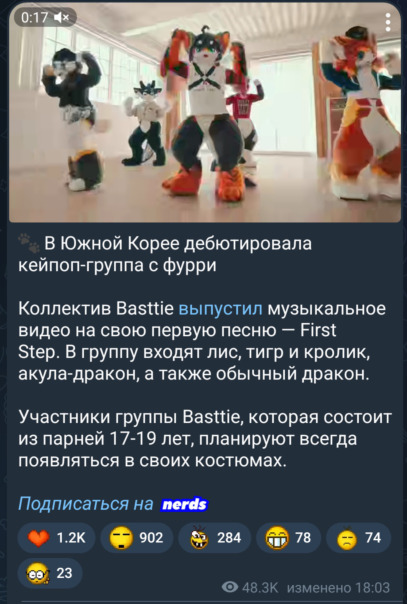Click the 'Подписаться на' subscribe link
Screen dimensions: 407x604
coord(85,503)
